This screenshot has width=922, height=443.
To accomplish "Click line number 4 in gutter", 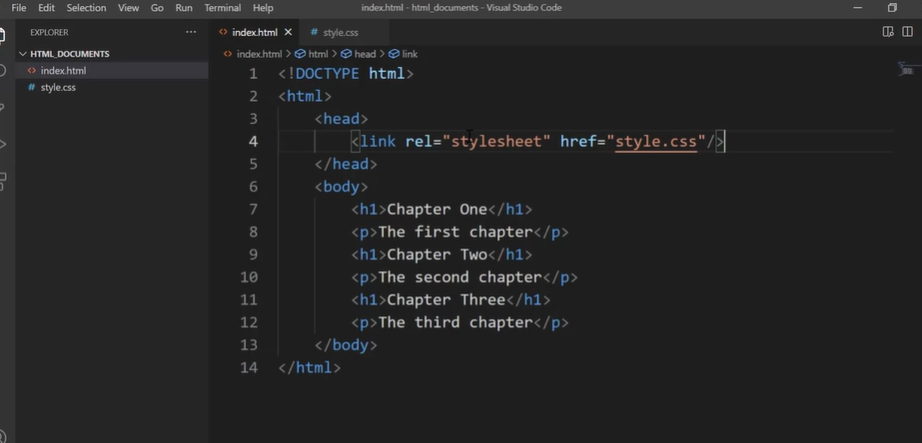I will 253,142.
